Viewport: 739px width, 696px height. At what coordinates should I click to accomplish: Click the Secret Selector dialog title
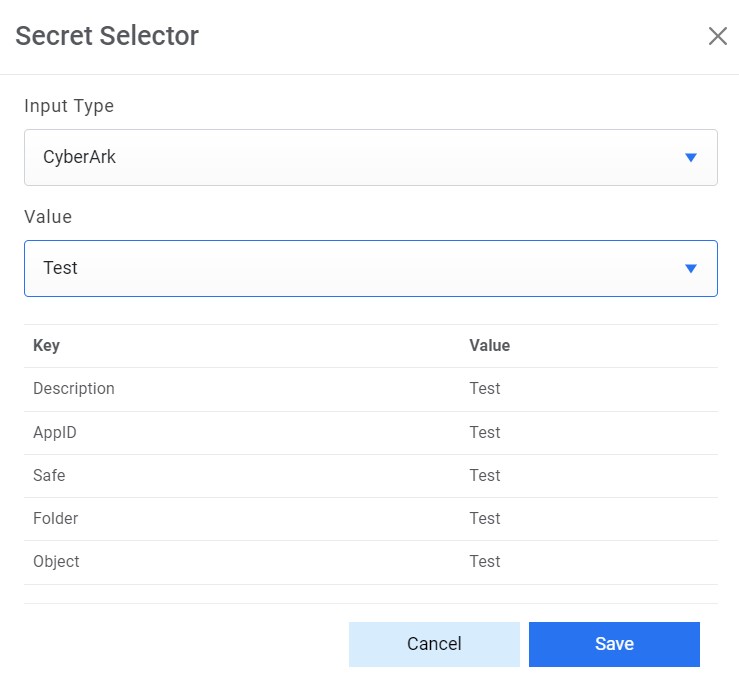click(107, 36)
